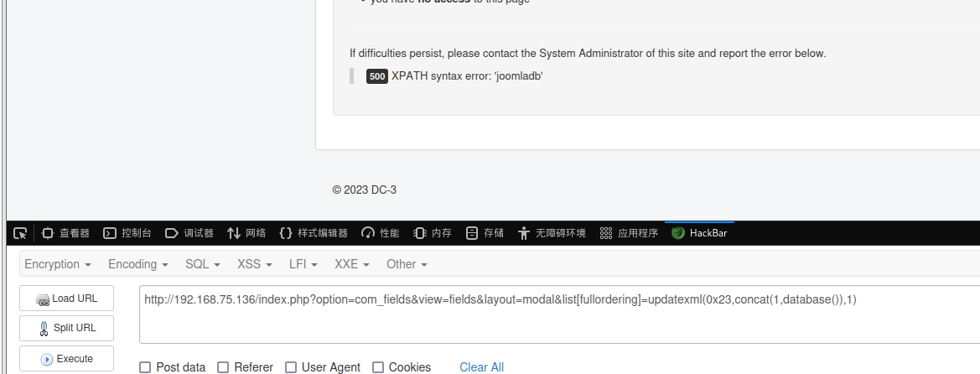The width and height of the screenshot is (980, 374).
Task: Toggle the User Agent checkbox
Action: point(291,367)
